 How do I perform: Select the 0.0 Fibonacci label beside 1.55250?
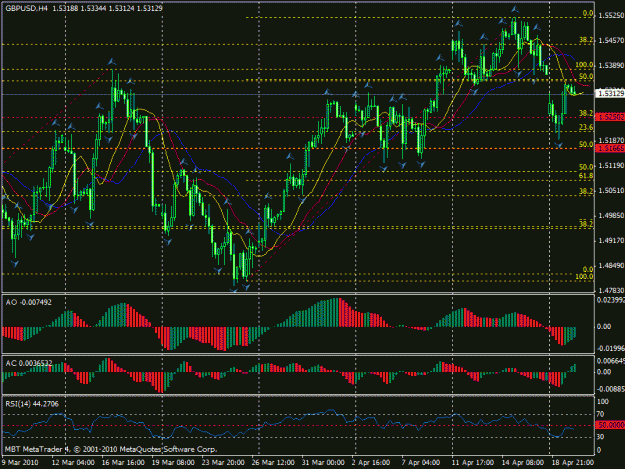588,14
